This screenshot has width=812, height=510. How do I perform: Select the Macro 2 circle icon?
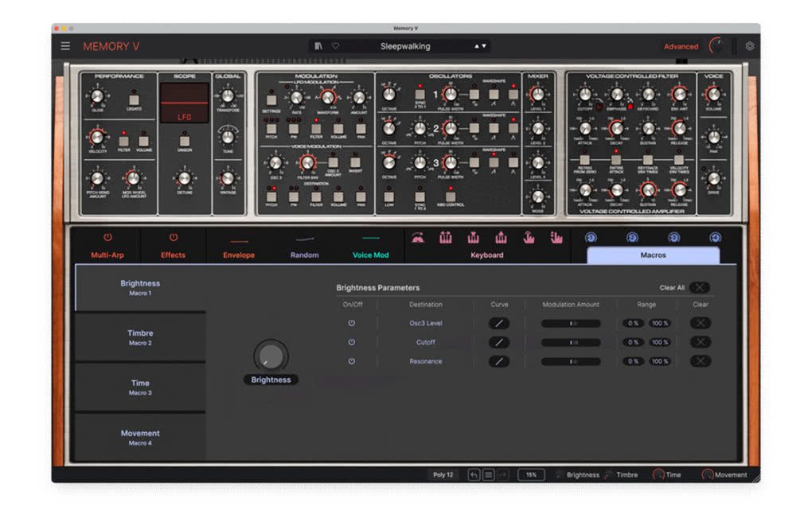pos(632,237)
